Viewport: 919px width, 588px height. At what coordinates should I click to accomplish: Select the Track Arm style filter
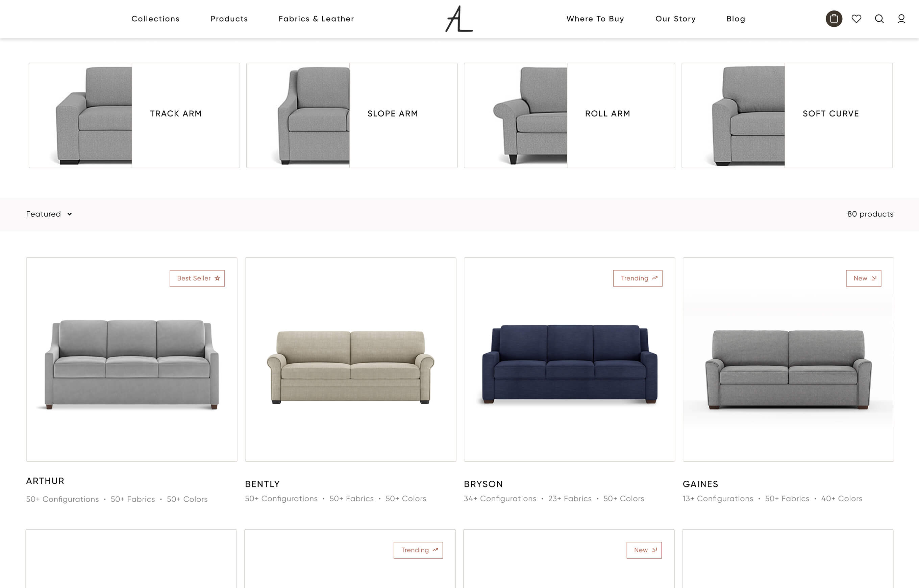134,115
